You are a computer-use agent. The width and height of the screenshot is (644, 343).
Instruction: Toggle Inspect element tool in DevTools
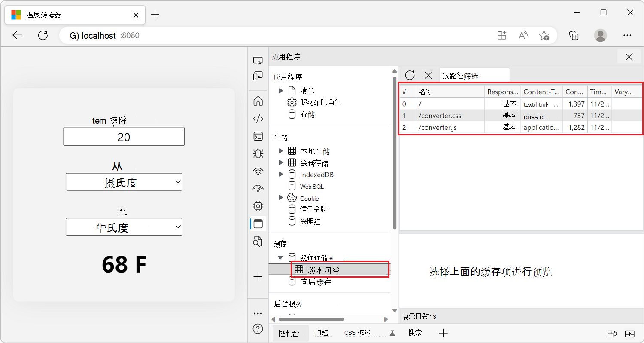coord(258,61)
